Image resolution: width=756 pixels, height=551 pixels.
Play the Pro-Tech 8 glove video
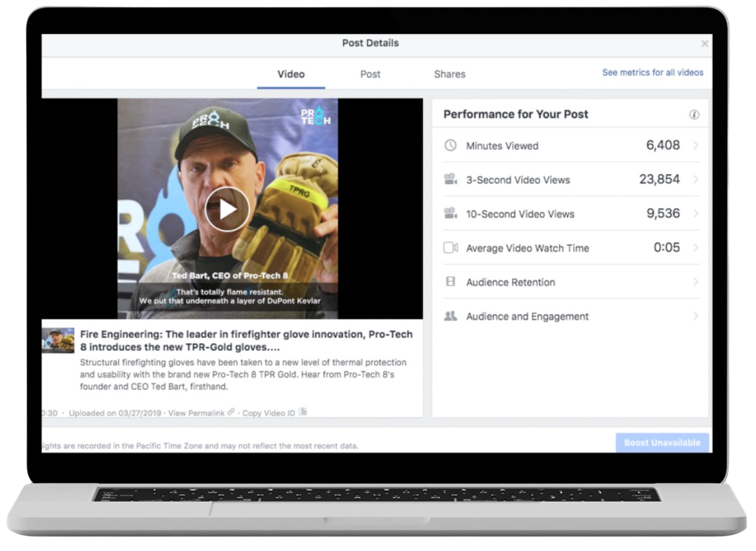227,209
